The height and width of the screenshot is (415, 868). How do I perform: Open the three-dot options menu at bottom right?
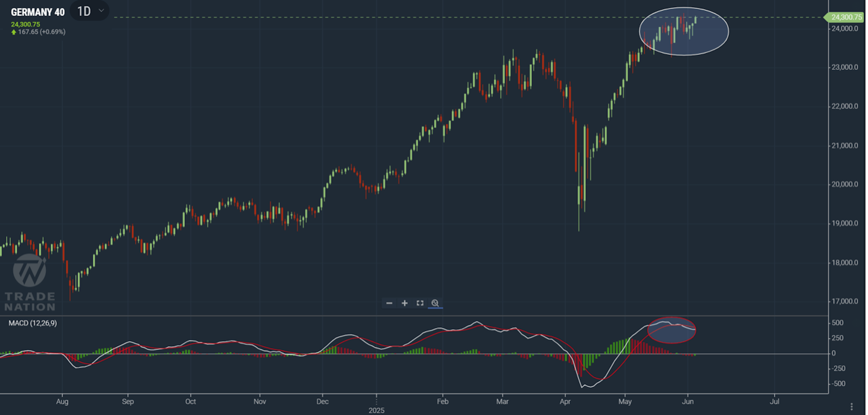click(851, 406)
